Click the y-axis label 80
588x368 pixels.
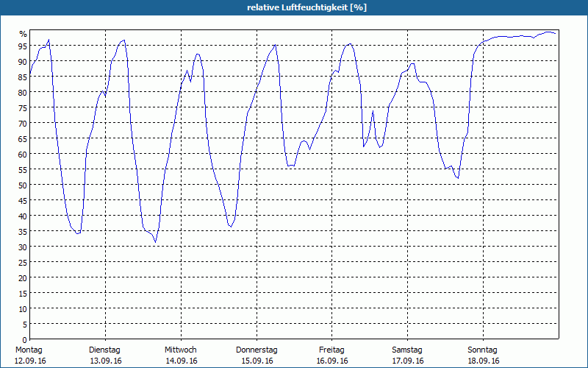pos(23,92)
